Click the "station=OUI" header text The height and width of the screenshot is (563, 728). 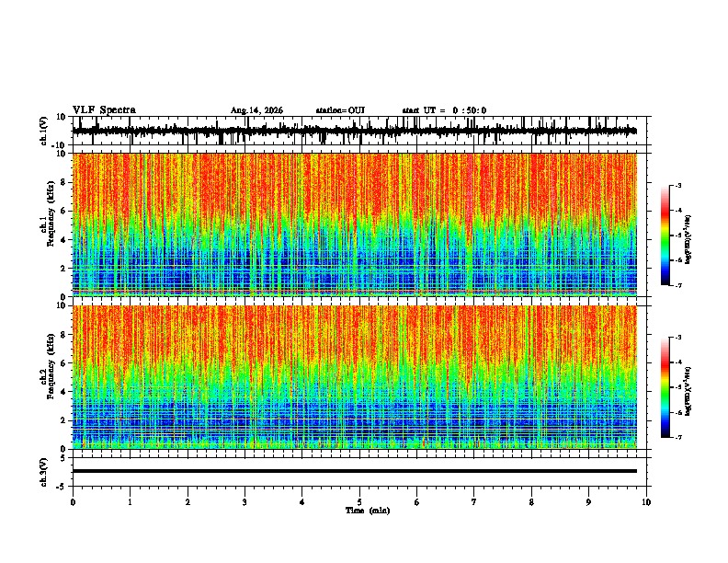tap(340, 110)
